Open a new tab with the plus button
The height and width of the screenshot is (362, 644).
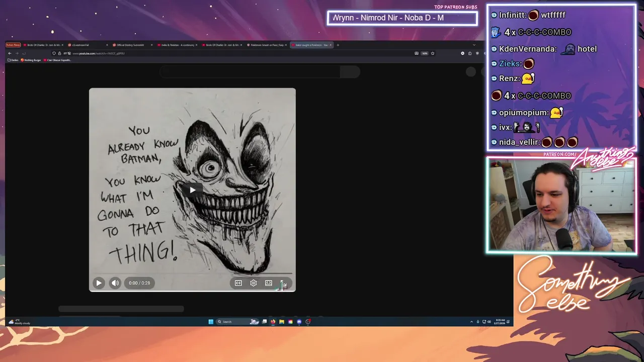pos(338,45)
